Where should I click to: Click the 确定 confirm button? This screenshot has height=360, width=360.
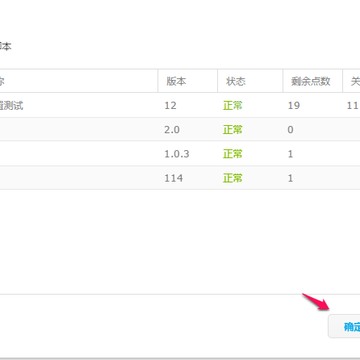coord(344,327)
